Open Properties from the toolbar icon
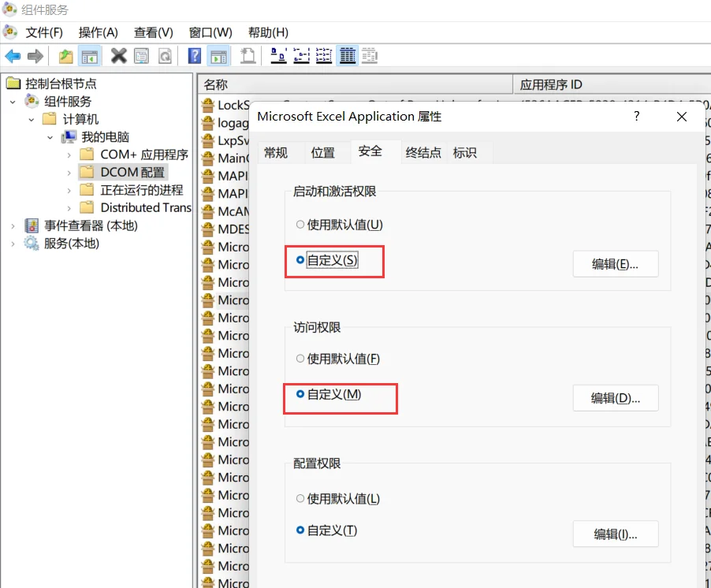 [141, 56]
